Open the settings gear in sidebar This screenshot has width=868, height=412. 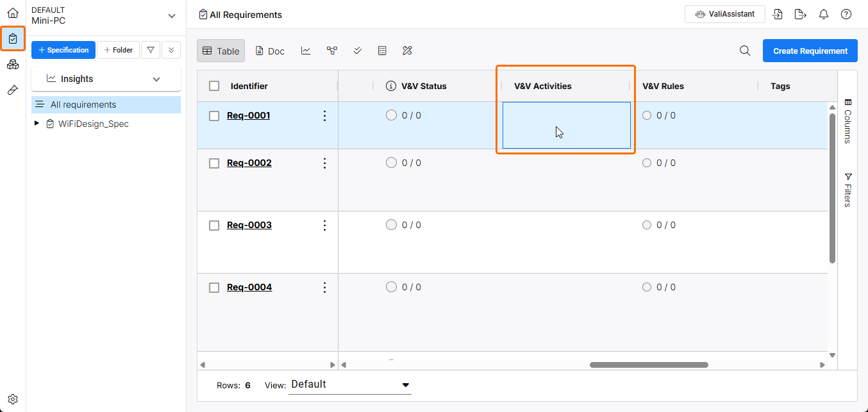tap(13, 399)
